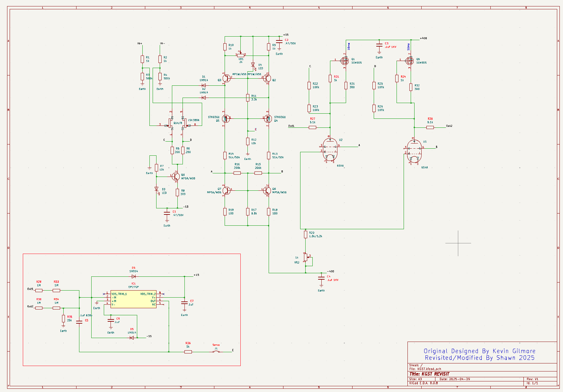Select the Q9 transistor symbol
Screen dimensions: 563x392
pyautogui.click(x=175, y=176)
